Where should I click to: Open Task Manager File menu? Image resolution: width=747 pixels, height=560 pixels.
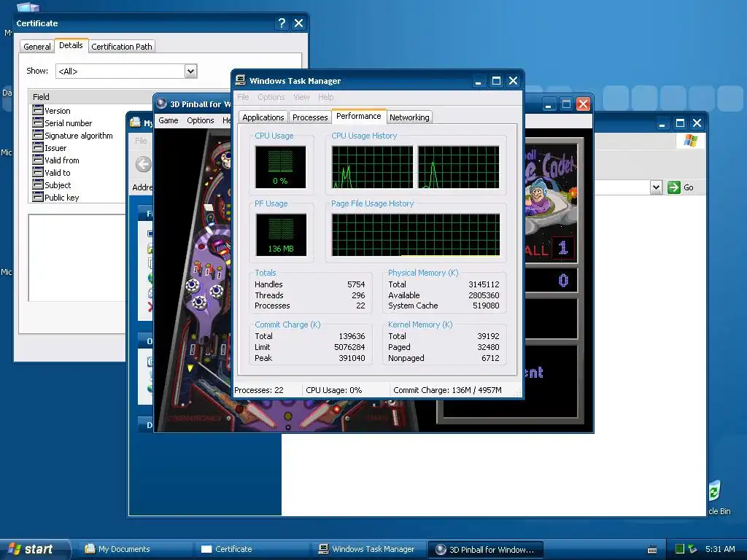coord(243,97)
